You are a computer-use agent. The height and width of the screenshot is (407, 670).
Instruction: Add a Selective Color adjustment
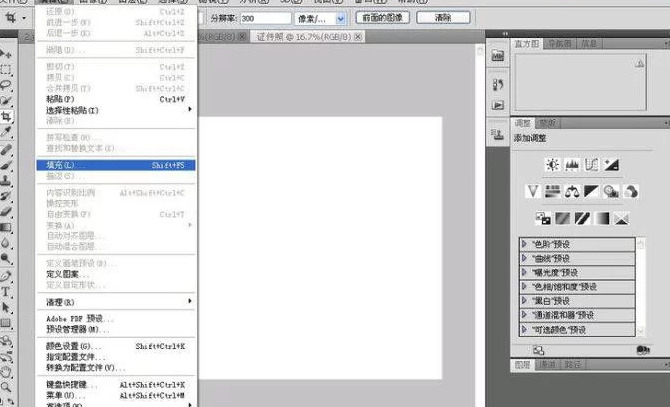(x=621, y=219)
